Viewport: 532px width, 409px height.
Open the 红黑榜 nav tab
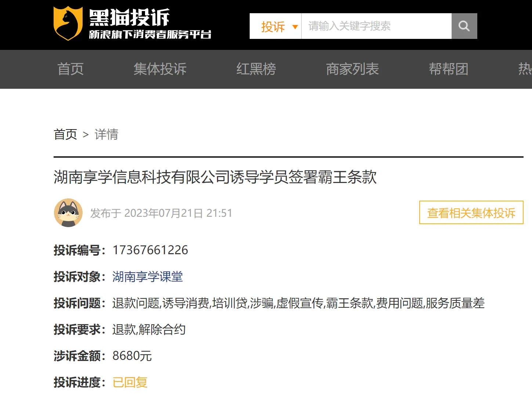(256, 69)
